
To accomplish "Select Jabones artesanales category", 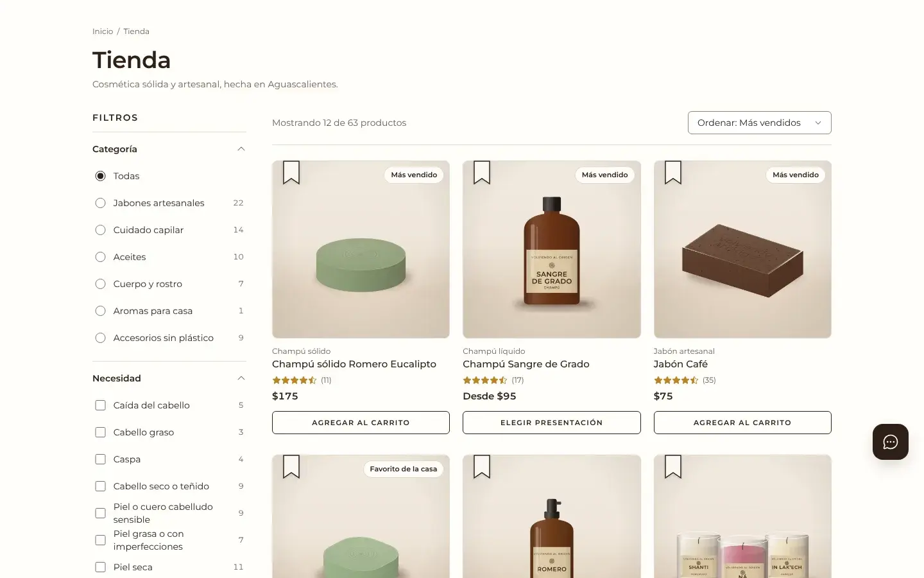I will point(100,203).
